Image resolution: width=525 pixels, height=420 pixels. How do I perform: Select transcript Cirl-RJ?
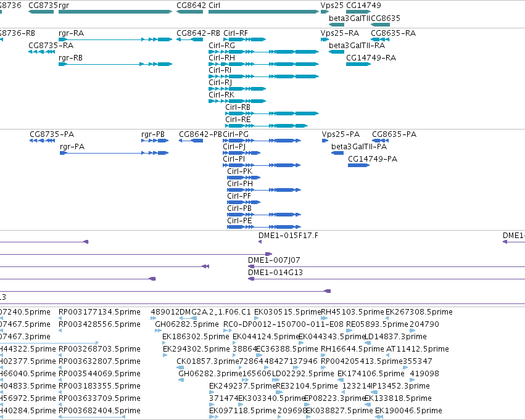pyautogui.click(x=237, y=89)
